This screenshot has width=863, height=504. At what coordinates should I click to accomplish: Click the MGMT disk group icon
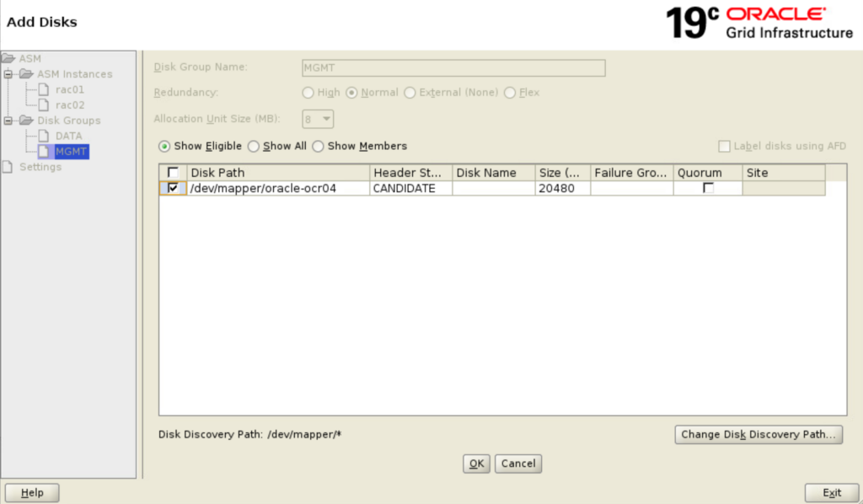[x=44, y=152]
